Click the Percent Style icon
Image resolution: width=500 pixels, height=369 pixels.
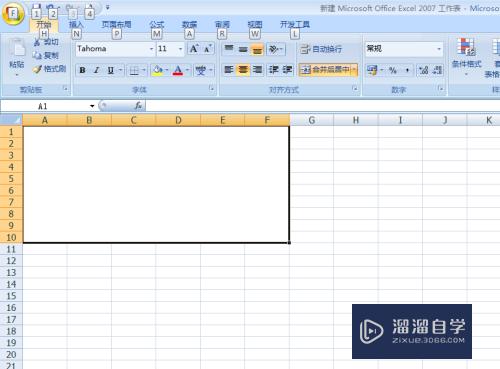(x=393, y=70)
